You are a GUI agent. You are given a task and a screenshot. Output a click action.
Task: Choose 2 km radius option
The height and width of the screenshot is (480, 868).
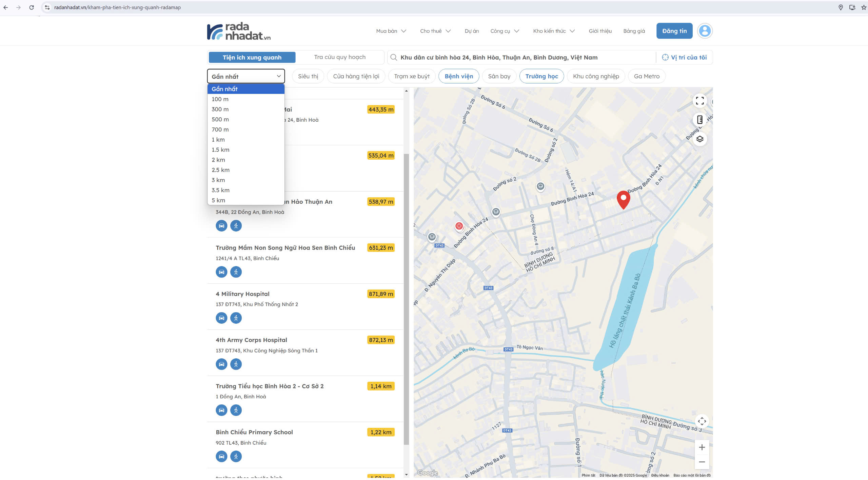218,160
